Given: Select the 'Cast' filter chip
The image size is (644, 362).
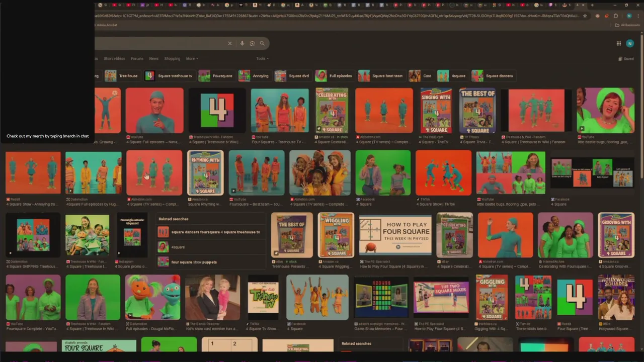Looking at the screenshot, I should pos(421,76).
